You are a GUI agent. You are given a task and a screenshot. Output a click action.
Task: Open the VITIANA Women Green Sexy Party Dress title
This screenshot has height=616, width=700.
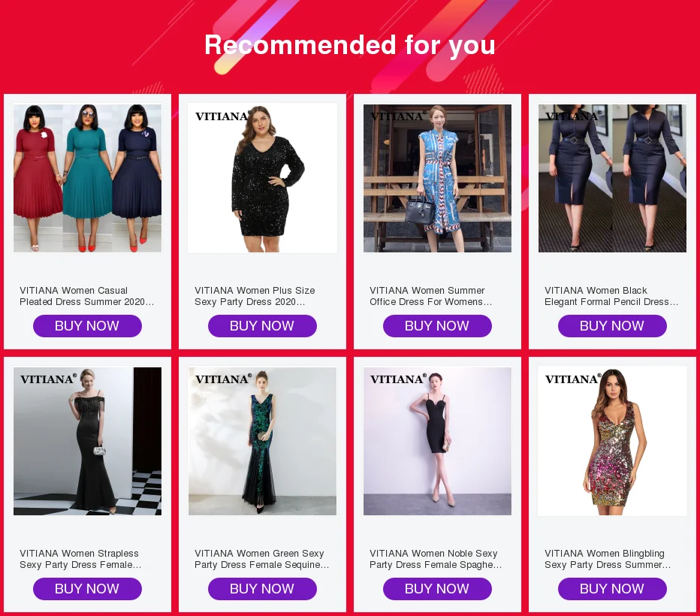click(262, 559)
